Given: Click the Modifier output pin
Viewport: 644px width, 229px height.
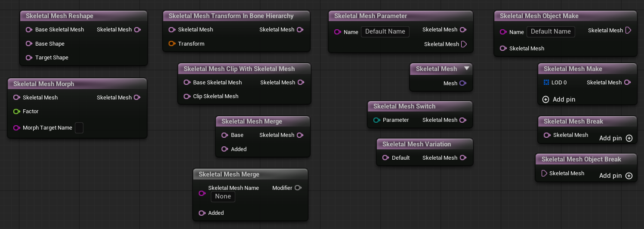Looking at the screenshot, I should [x=298, y=188].
